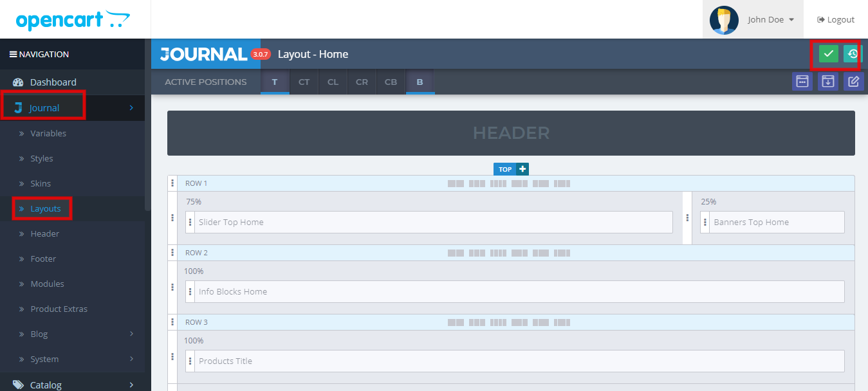Open Variables in the Journal menu

[x=48, y=133]
